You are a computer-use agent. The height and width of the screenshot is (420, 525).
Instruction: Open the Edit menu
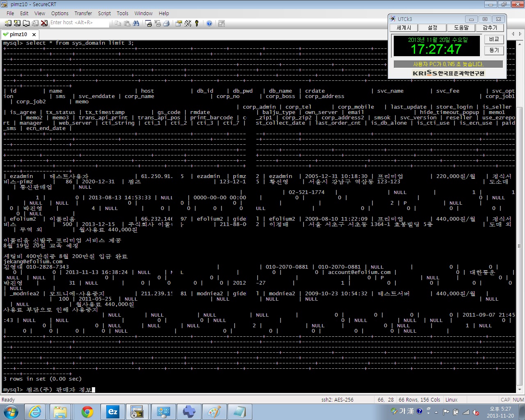(24, 13)
